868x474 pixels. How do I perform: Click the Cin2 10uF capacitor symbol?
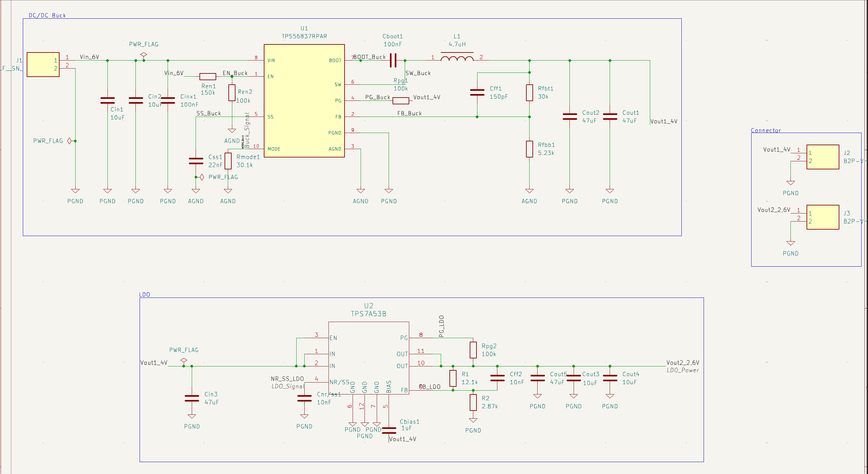(x=135, y=100)
